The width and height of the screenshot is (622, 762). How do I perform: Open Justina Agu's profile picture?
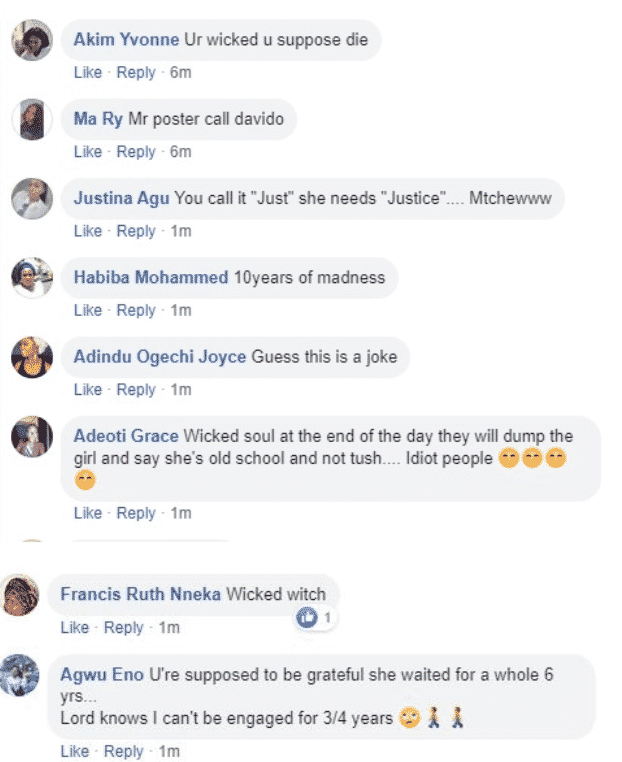point(31,199)
